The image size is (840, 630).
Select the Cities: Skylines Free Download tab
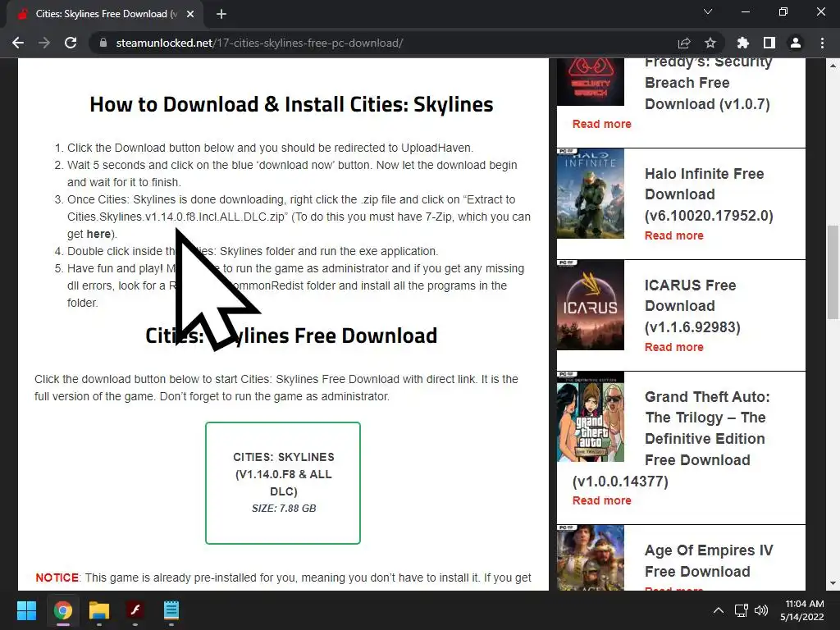pyautogui.click(x=106, y=14)
